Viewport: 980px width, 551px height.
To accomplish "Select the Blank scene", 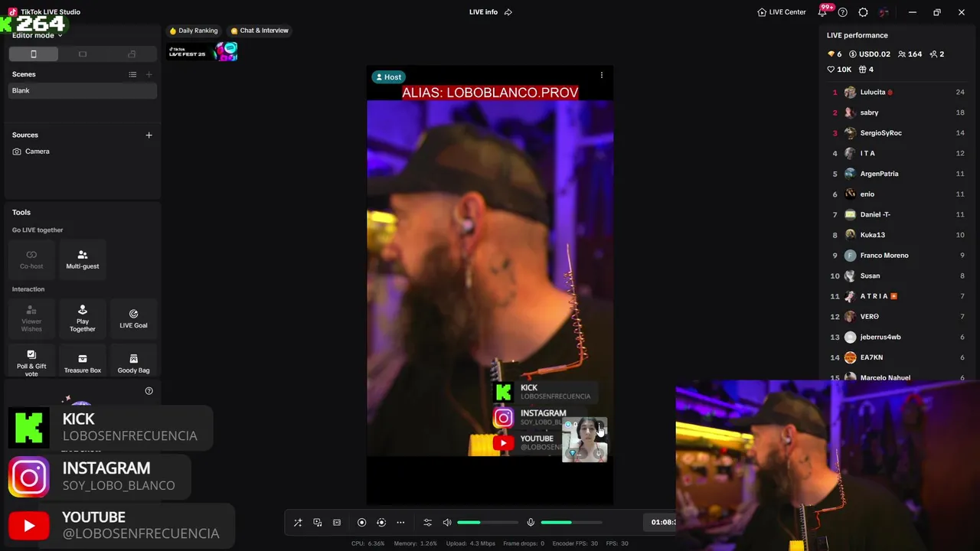I will (x=83, y=90).
